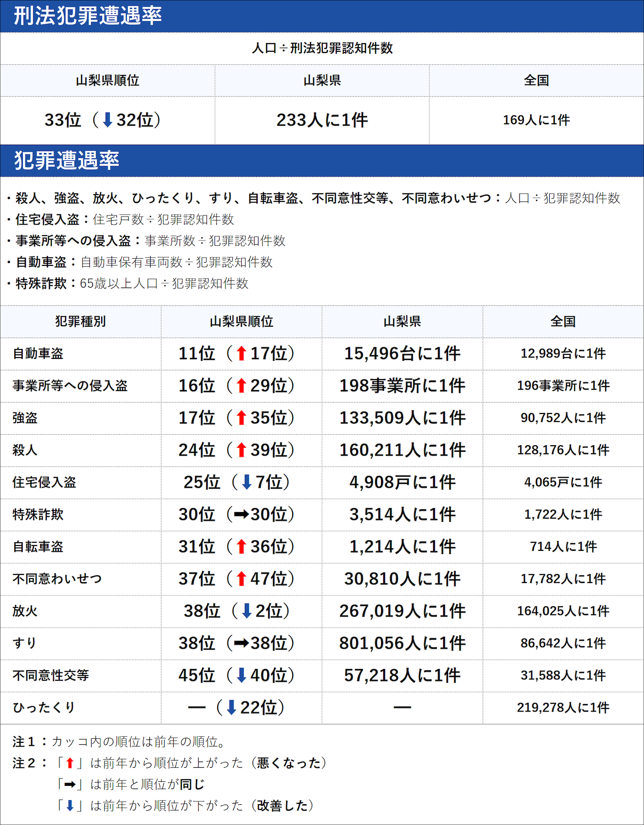Click the 801,056人に1件 cell
644x825 pixels.
click(402, 643)
